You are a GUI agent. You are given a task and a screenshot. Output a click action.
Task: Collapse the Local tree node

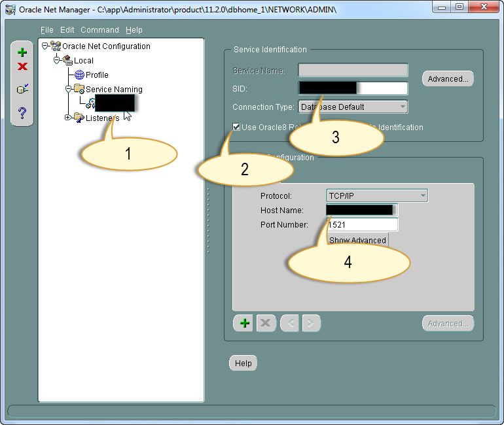pyautogui.click(x=56, y=60)
